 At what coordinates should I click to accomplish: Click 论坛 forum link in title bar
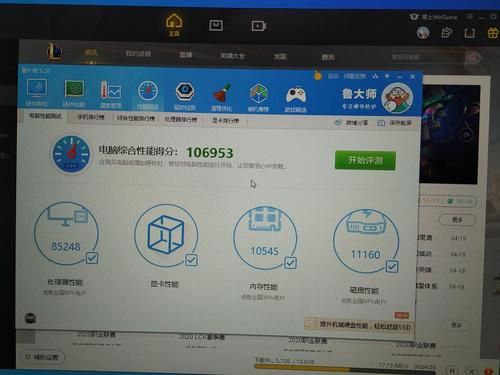point(333,76)
